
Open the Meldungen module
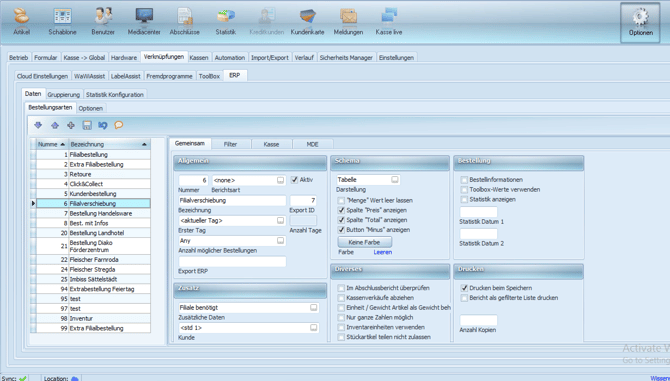pyautogui.click(x=348, y=22)
